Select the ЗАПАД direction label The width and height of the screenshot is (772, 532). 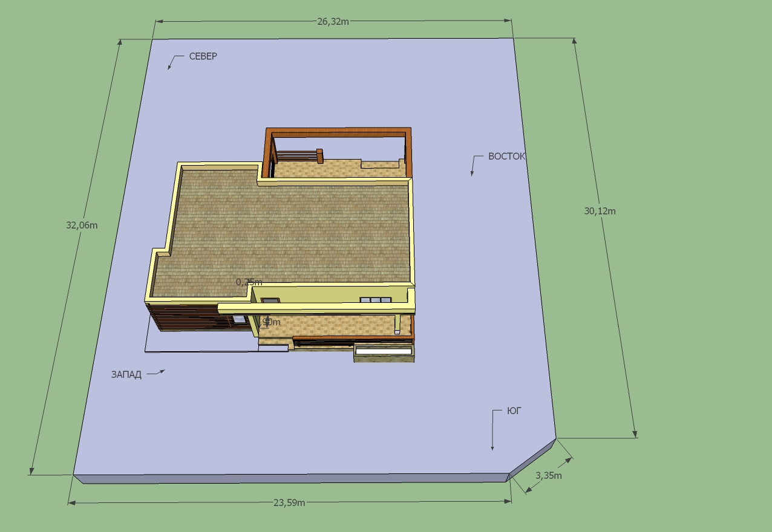click(126, 374)
